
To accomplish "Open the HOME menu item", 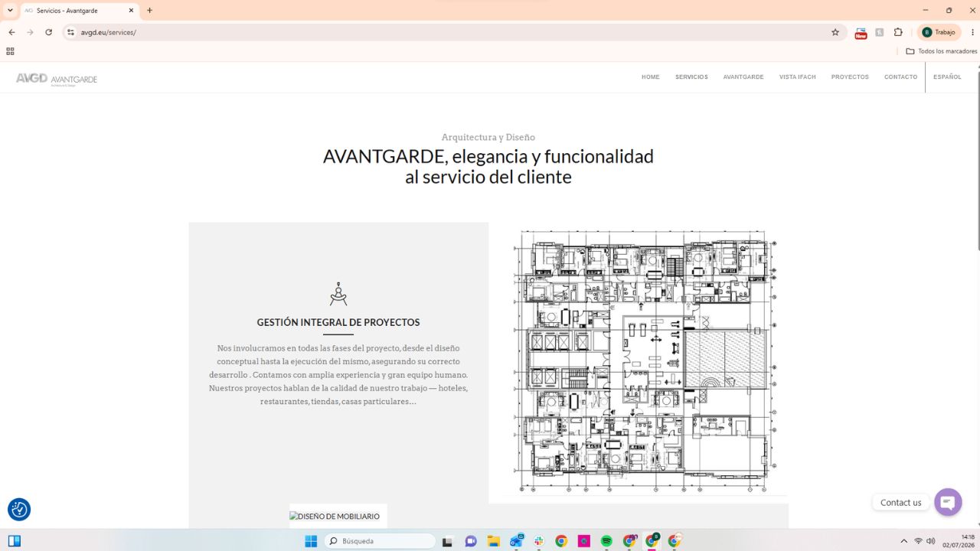I will coord(651,77).
